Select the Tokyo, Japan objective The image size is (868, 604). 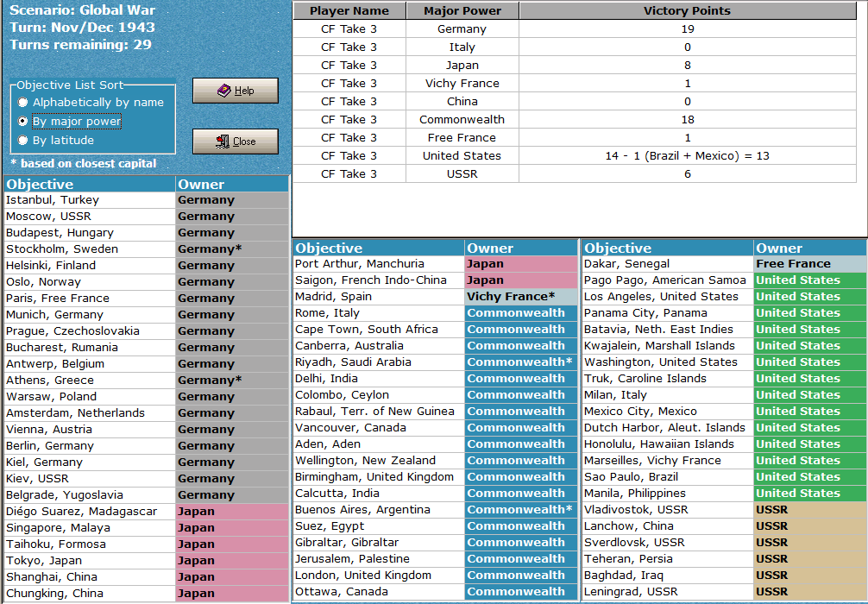tap(90, 560)
